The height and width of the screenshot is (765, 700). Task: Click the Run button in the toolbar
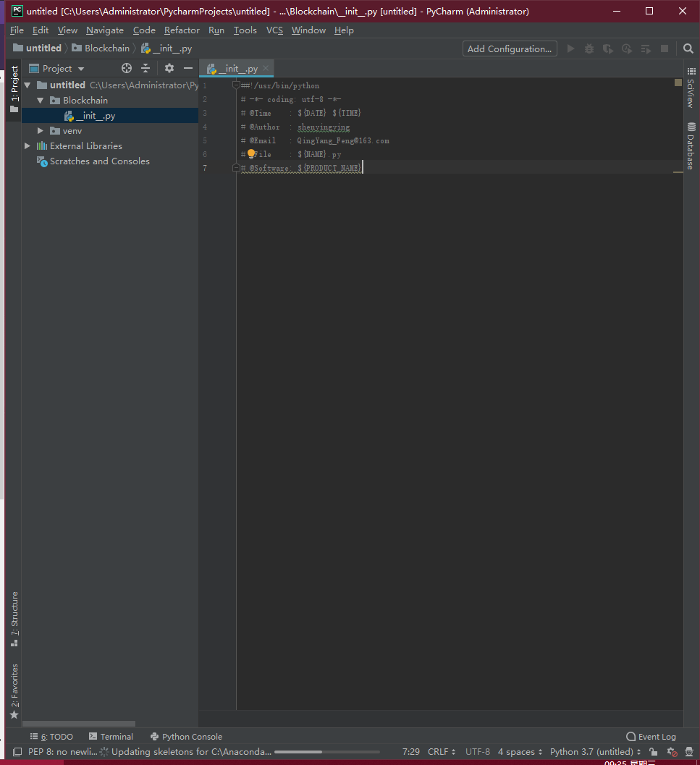point(570,48)
